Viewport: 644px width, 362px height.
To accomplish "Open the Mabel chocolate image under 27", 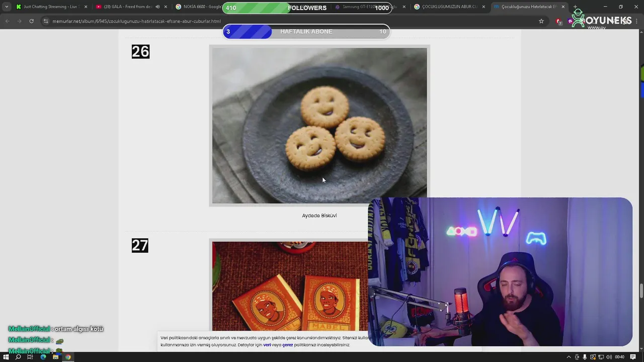I will pos(290,287).
